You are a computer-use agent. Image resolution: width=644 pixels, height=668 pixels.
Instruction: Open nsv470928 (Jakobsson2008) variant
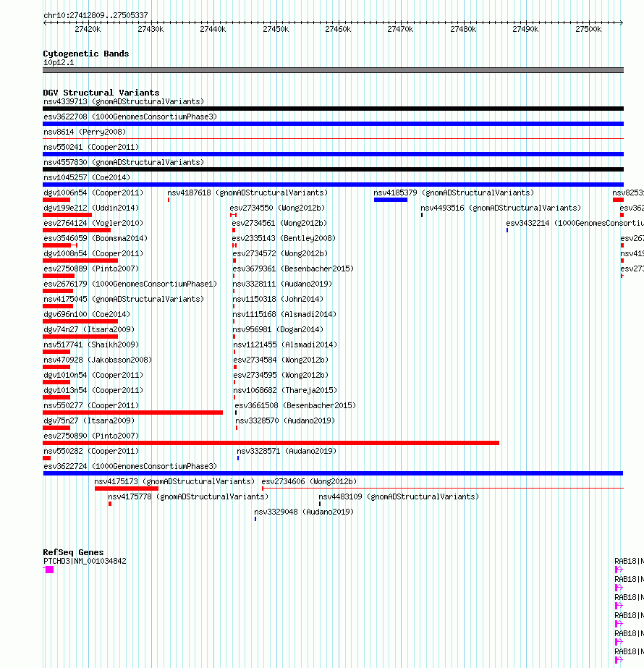coord(98,360)
